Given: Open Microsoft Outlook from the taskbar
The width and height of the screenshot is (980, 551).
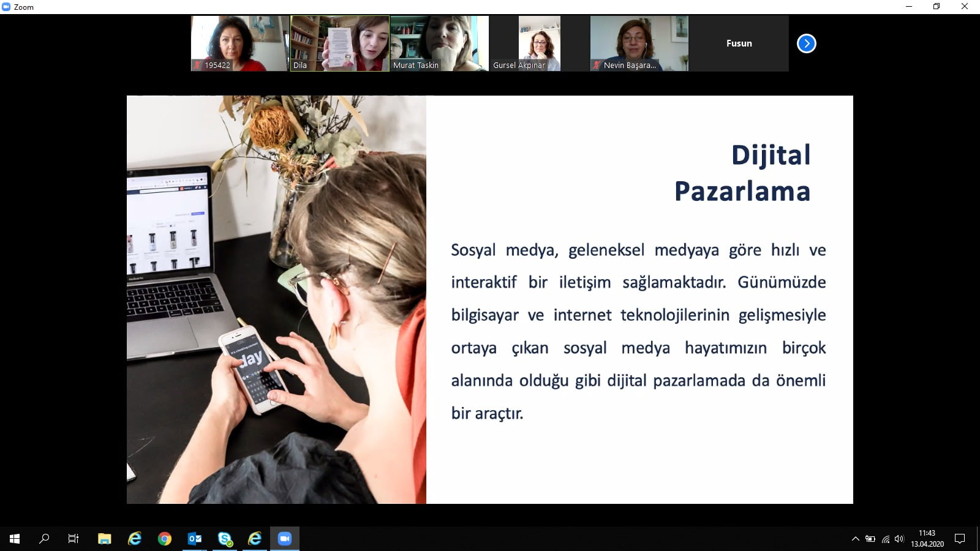Looking at the screenshot, I should [194, 539].
